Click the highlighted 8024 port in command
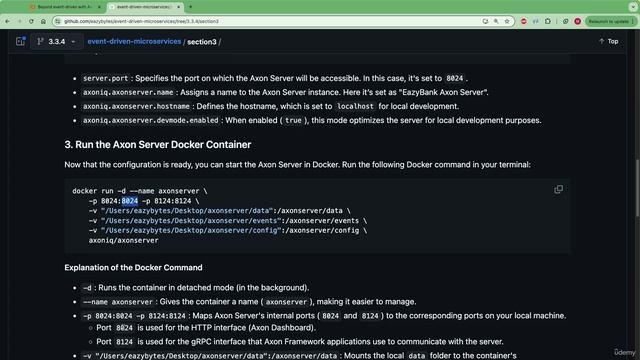The image size is (640, 360). pyautogui.click(x=130, y=201)
